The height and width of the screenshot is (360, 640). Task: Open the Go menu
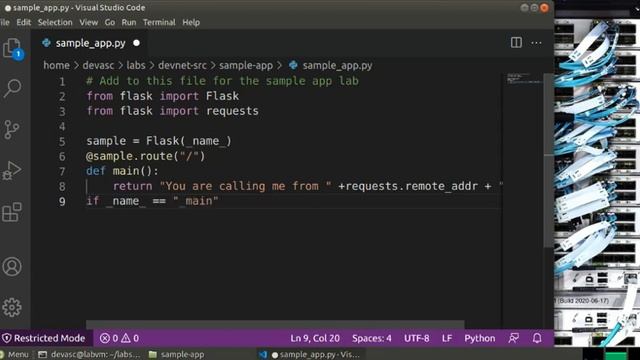[x=110, y=22]
